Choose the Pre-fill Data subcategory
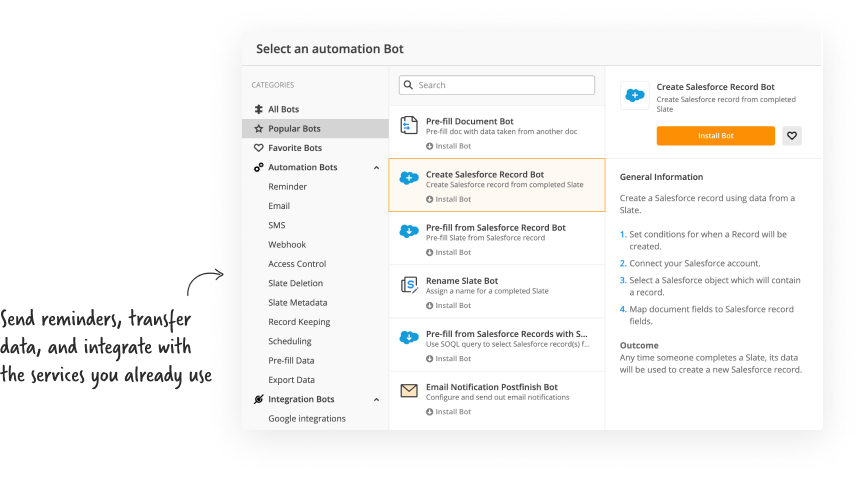The width and height of the screenshot is (863, 478). coord(291,361)
